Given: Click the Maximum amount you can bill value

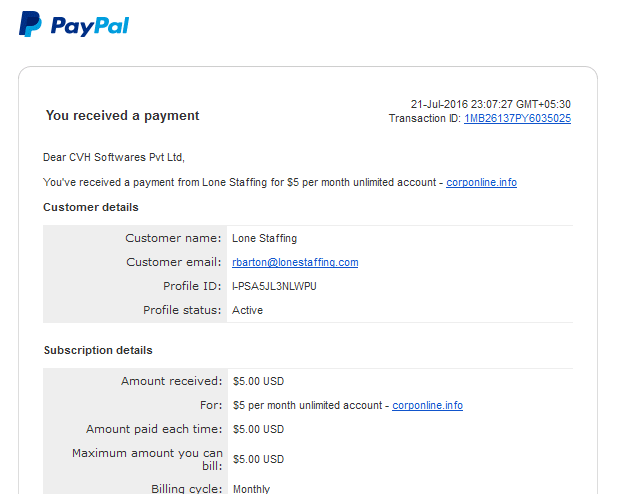Looking at the screenshot, I should coord(258,459).
